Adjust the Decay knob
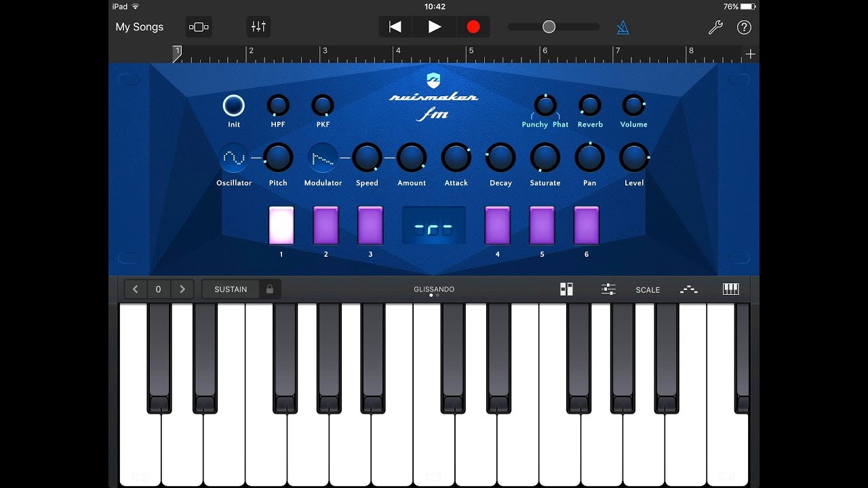The width and height of the screenshot is (868, 488). [500, 158]
